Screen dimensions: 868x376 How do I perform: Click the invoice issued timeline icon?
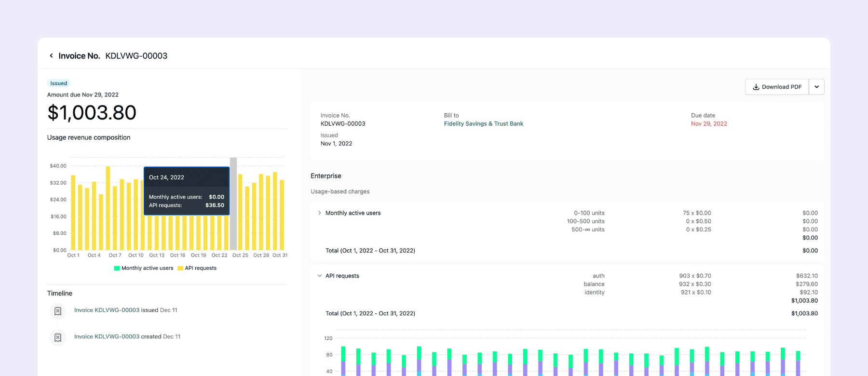58,311
